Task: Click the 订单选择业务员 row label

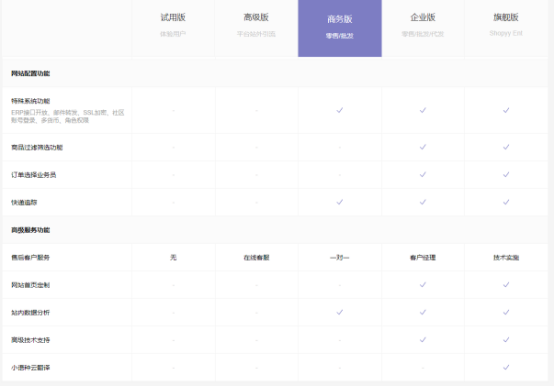Action: coord(34,175)
